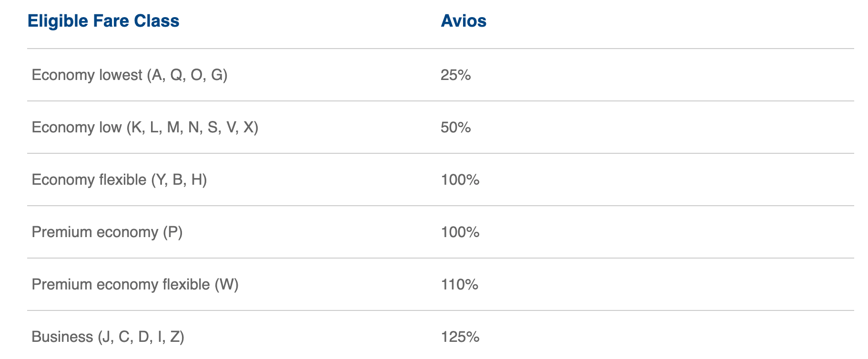Click the 25% Avios value
The width and height of the screenshot is (868, 359).
pyautogui.click(x=455, y=75)
